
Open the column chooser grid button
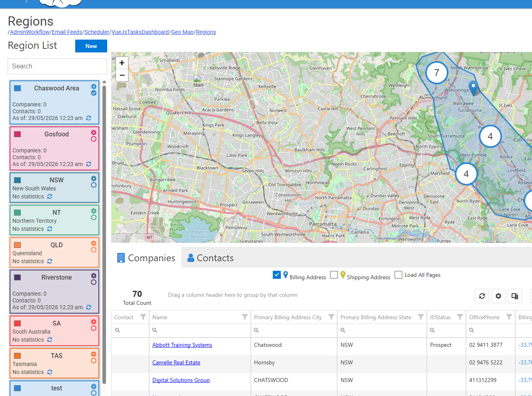pos(515,296)
